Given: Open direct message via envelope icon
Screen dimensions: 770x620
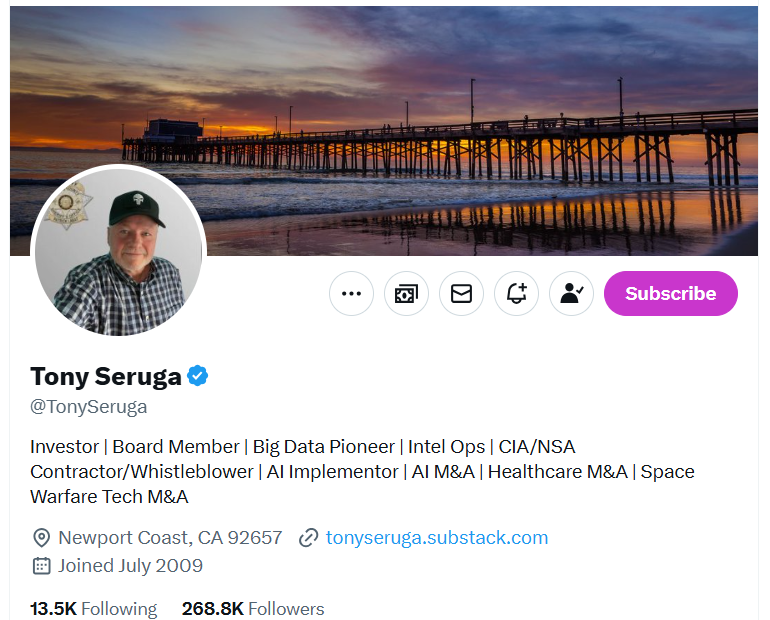Looking at the screenshot, I should pyautogui.click(x=461, y=294).
